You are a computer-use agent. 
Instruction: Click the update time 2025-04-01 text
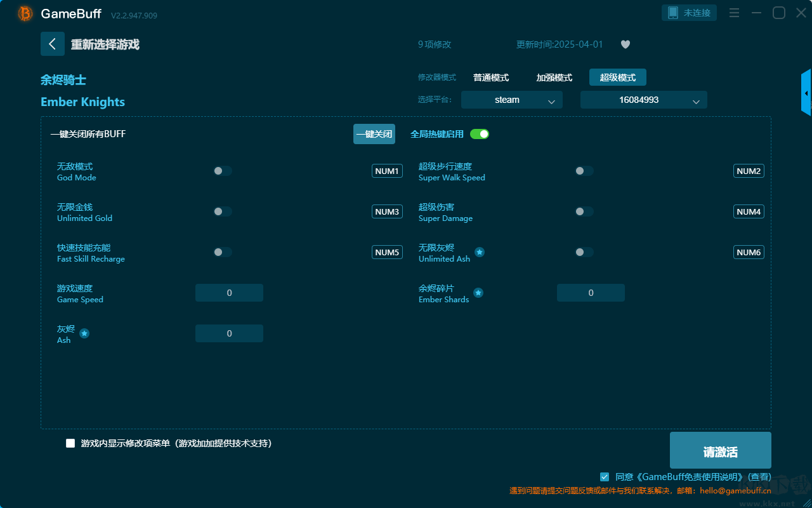560,44
